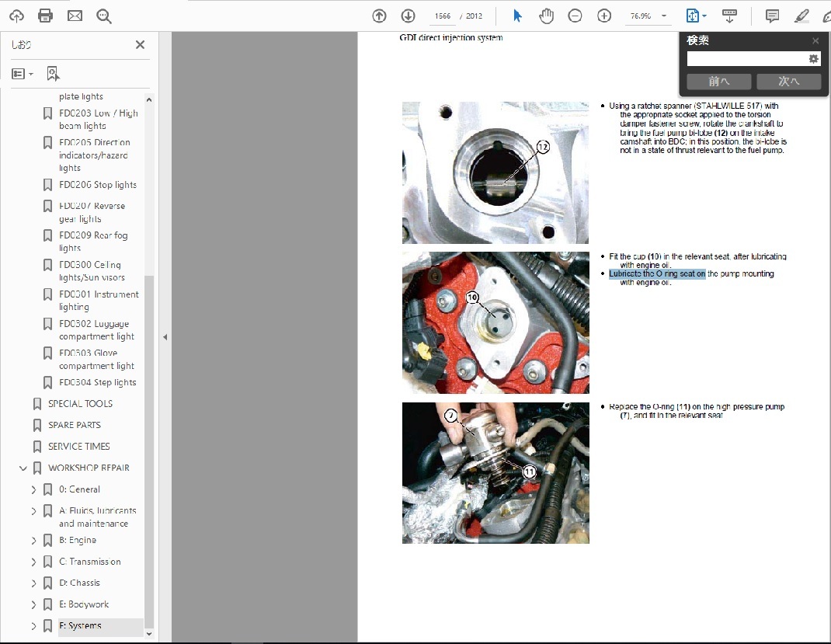
Task: Click the print icon
Action: point(45,16)
